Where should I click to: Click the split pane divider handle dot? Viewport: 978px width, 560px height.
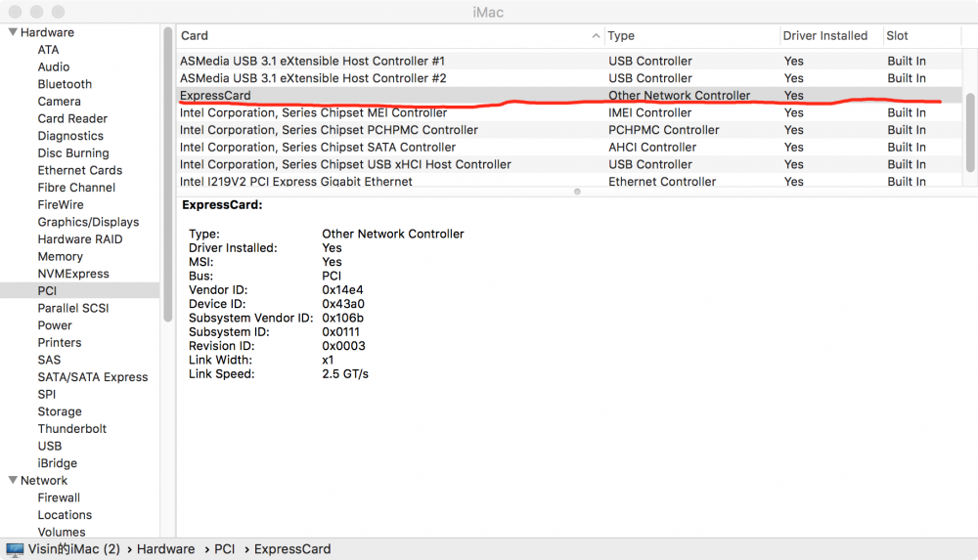click(577, 193)
